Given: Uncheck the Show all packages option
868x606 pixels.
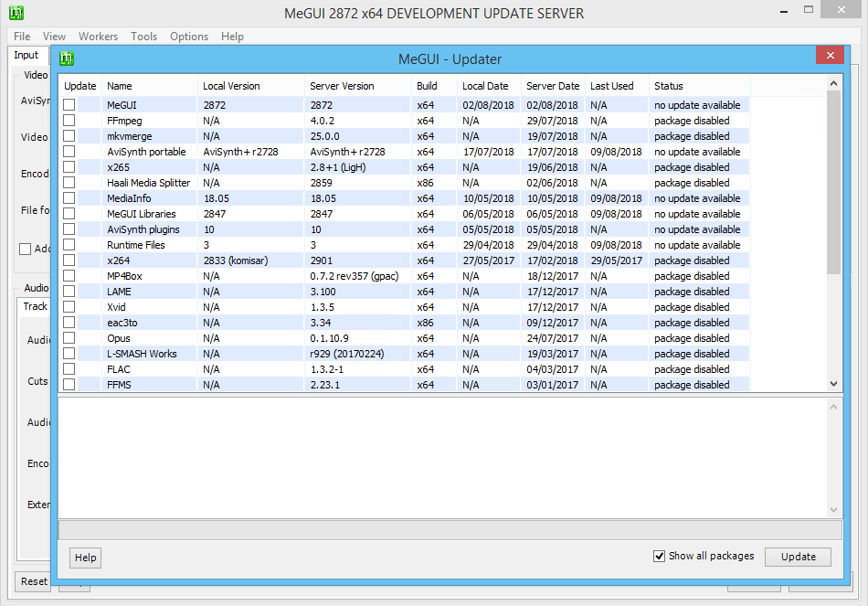Looking at the screenshot, I should (x=659, y=556).
